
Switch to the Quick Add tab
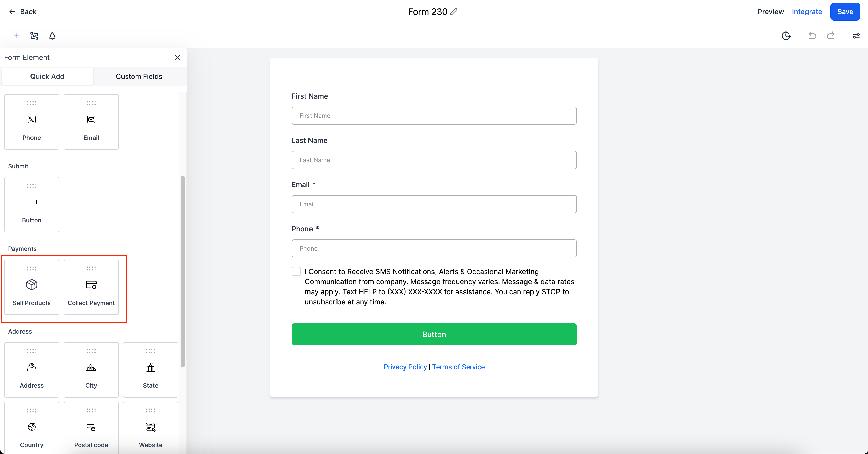(47, 76)
